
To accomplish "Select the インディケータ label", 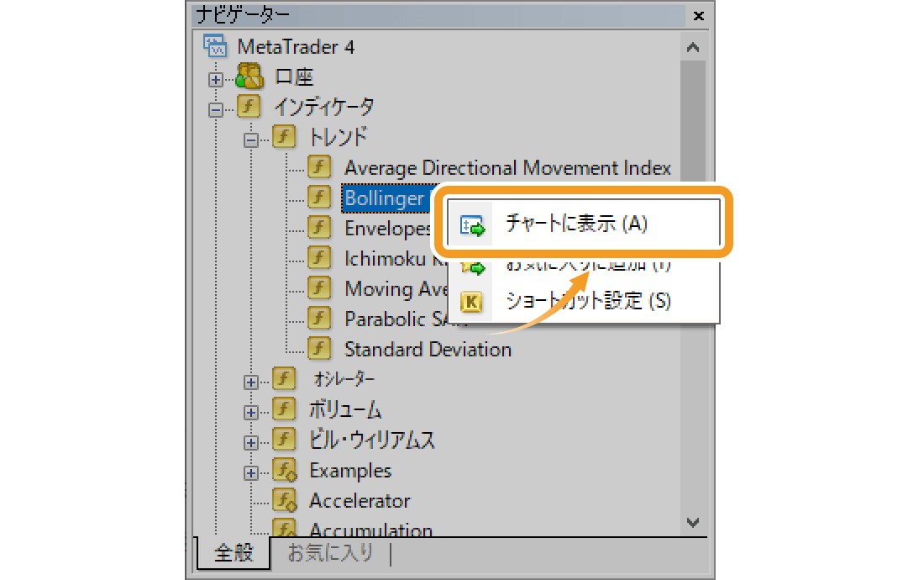I will point(324,107).
